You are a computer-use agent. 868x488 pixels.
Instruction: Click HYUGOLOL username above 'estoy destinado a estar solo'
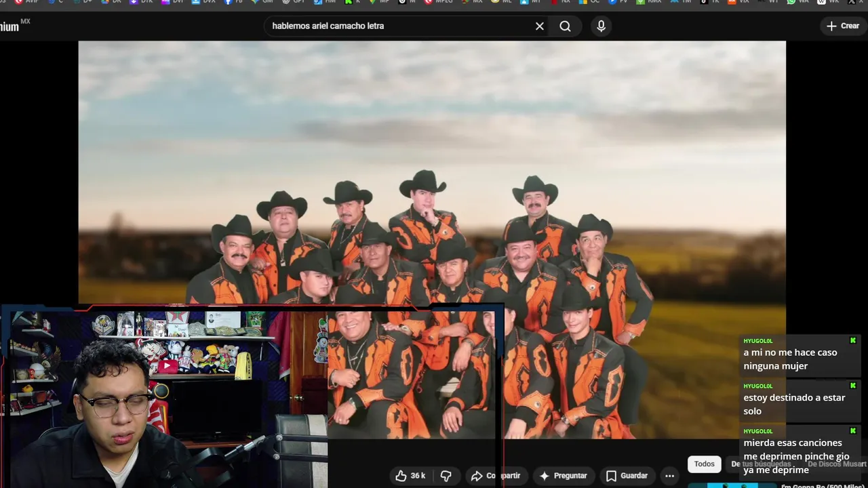pos(757,386)
